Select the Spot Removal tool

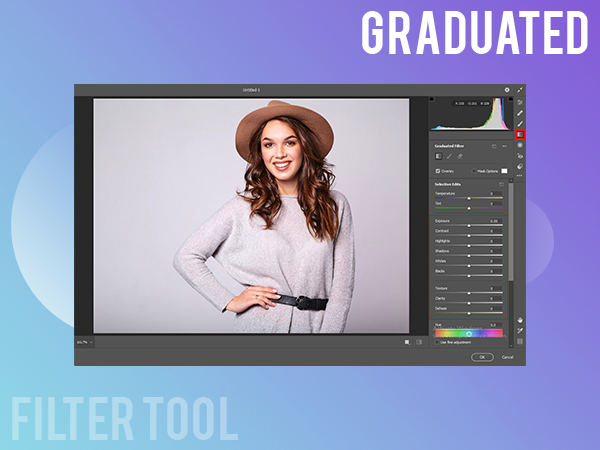click(520, 113)
